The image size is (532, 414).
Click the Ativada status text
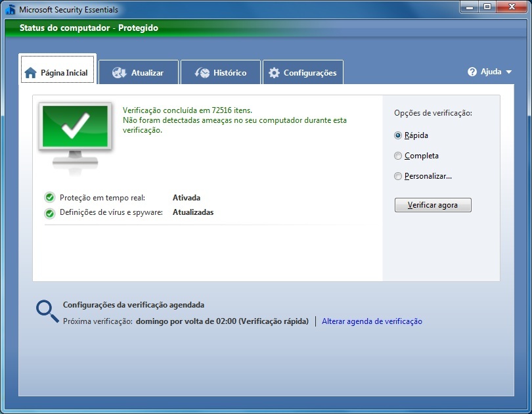pyautogui.click(x=187, y=198)
